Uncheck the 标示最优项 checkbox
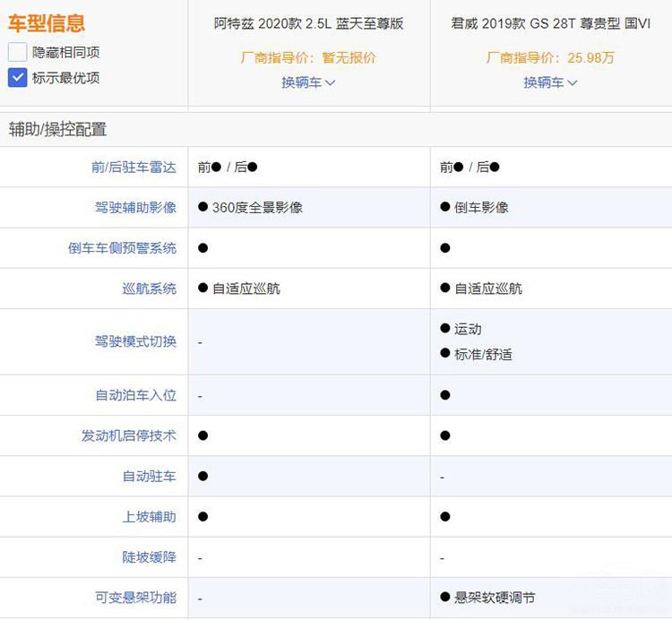Image resolution: width=672 pixels, height=620 pixels. pyautogui.click(x=18, y=78)
